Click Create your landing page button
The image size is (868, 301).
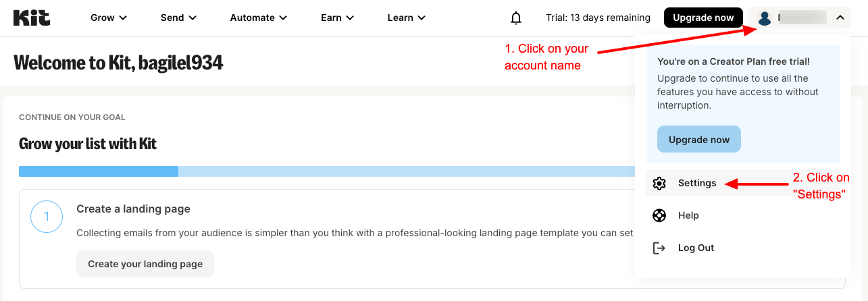pyautogui.click(x=145, y=264)
